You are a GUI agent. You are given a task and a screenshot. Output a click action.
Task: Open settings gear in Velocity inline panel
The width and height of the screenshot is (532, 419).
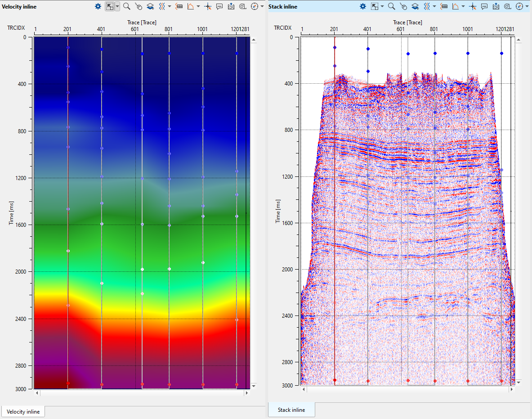[98, 6]
